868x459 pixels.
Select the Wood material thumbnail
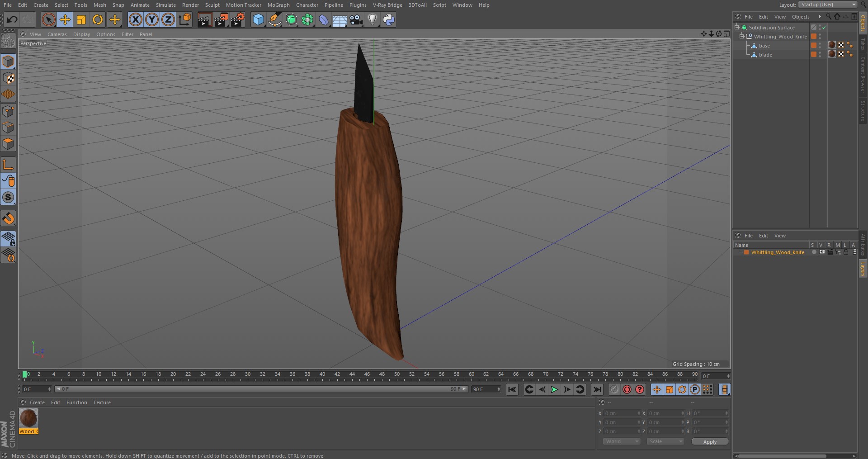point(28,418)
